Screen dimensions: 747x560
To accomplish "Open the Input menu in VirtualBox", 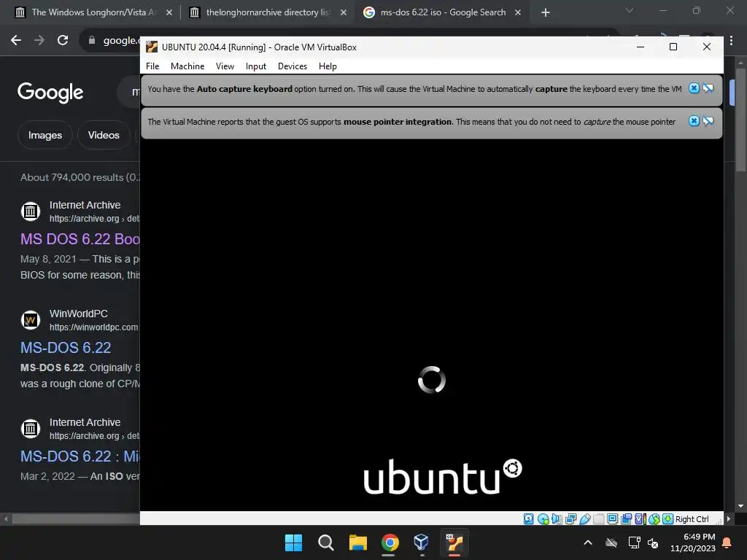I will pyautogui.click(x=256, y=66).
